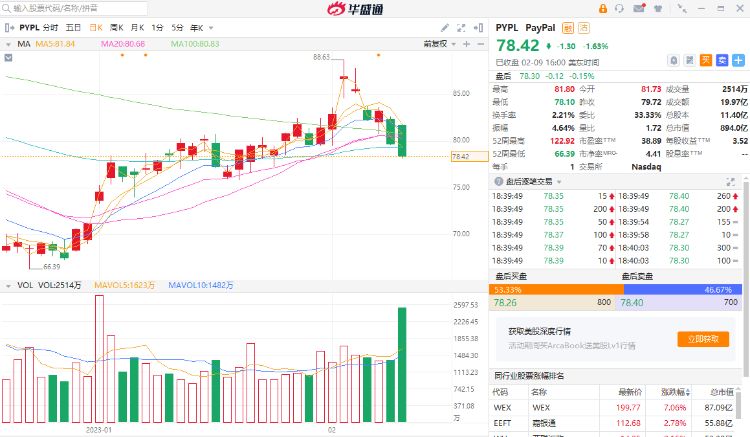Click the MAVOL10:1482万 label
Image resolution: width=750 pixels, height=437 pixels.
[x=201, y=285]
